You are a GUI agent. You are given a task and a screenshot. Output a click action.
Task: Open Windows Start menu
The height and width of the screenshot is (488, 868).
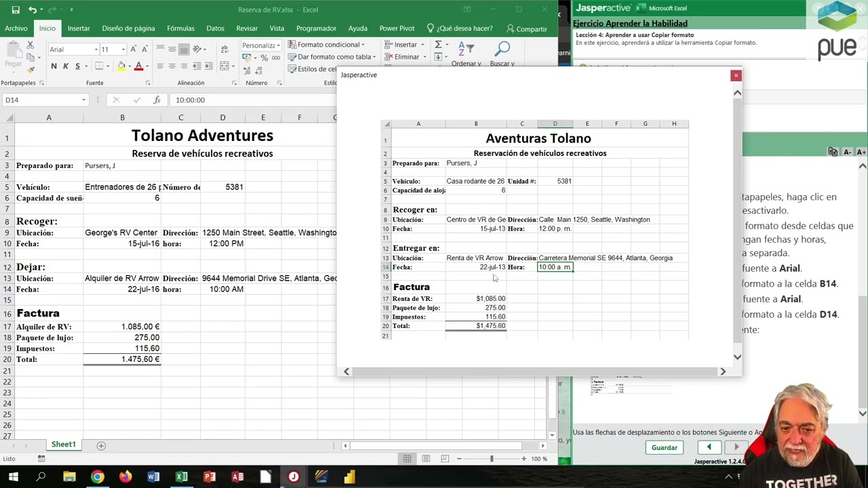point(13,477)
